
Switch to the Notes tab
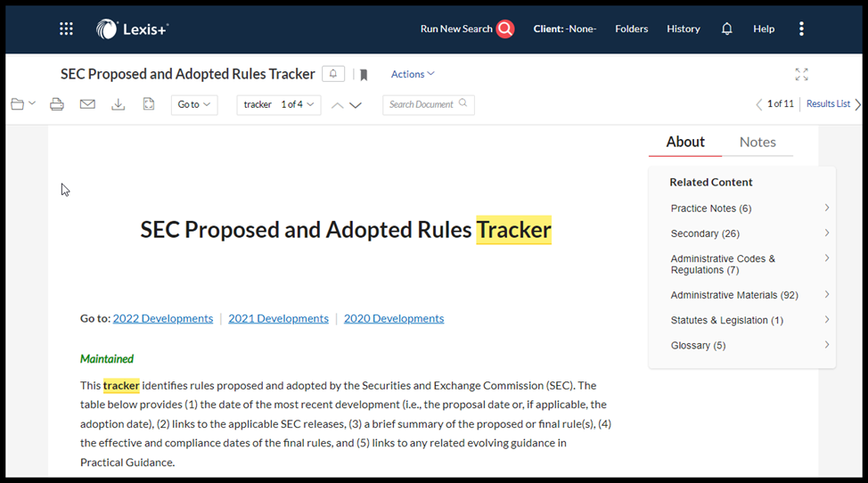(757, 143)
